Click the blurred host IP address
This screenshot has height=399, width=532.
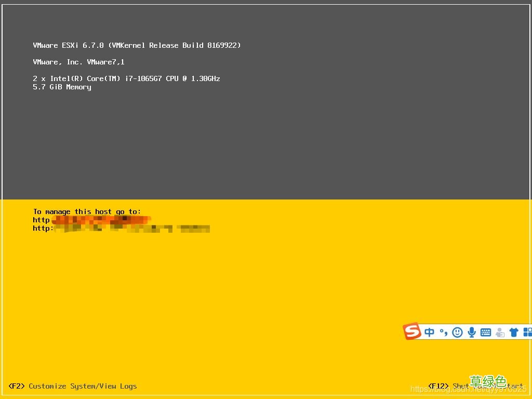(x=101, y=219)
